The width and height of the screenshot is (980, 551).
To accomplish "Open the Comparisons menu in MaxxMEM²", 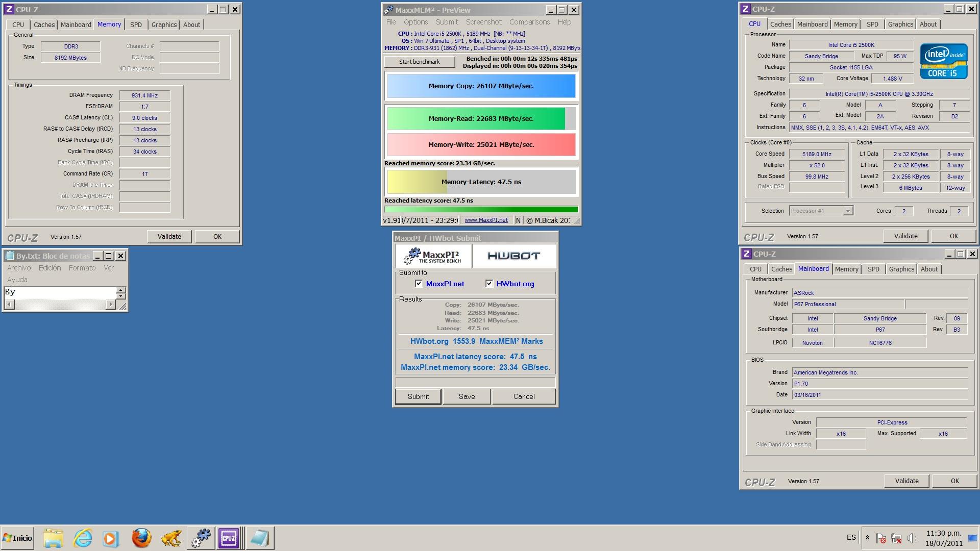I will tap(529, 22).
